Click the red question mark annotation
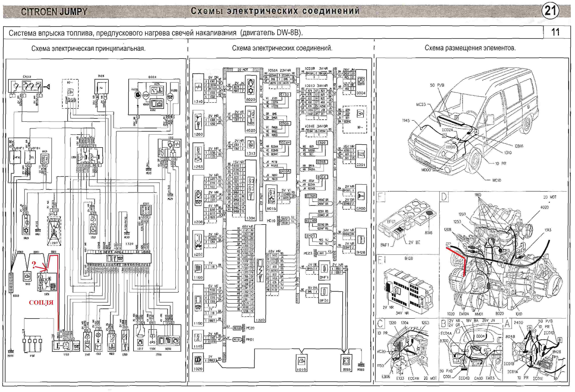The height and width of the screenshot is (392, 575). click(34, 265)
